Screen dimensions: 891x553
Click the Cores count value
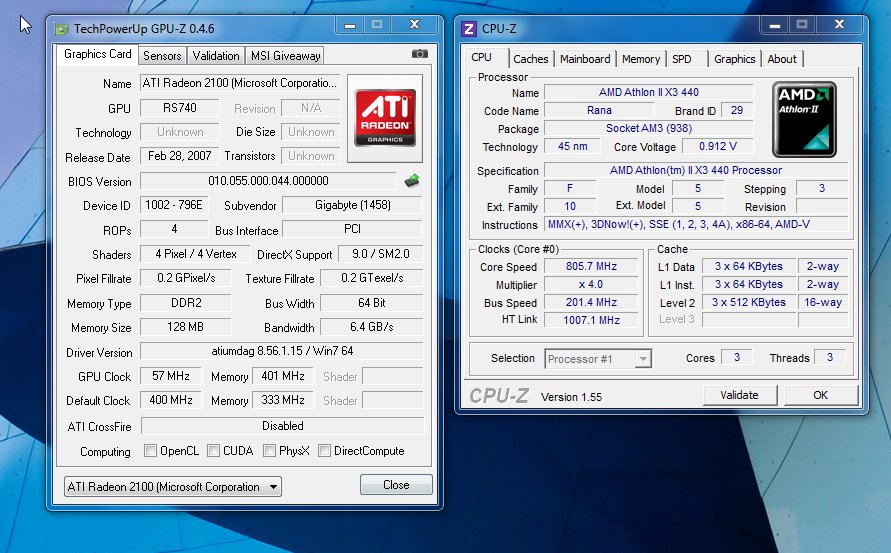tap(736, 357)
